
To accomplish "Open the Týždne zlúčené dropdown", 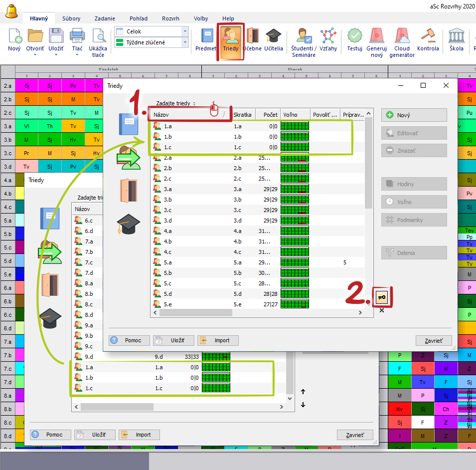I will [185, 43].
